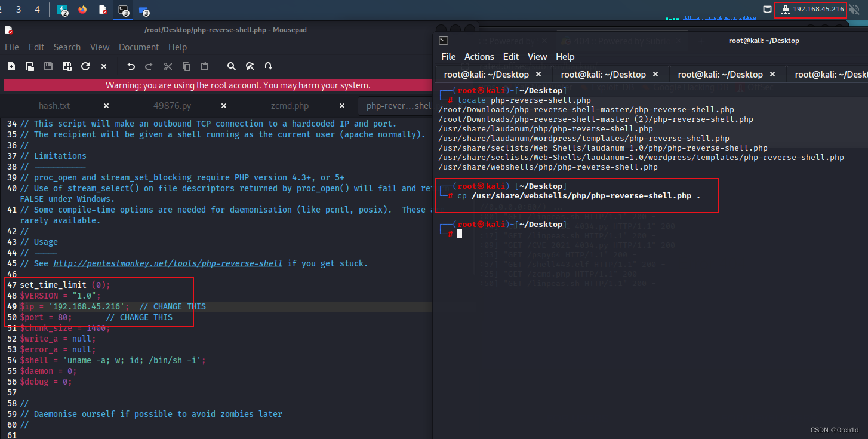This screenshot has width=868, height=439.
Task: Click the Go To line toolbar icon
Action: [x=269, y=66]
